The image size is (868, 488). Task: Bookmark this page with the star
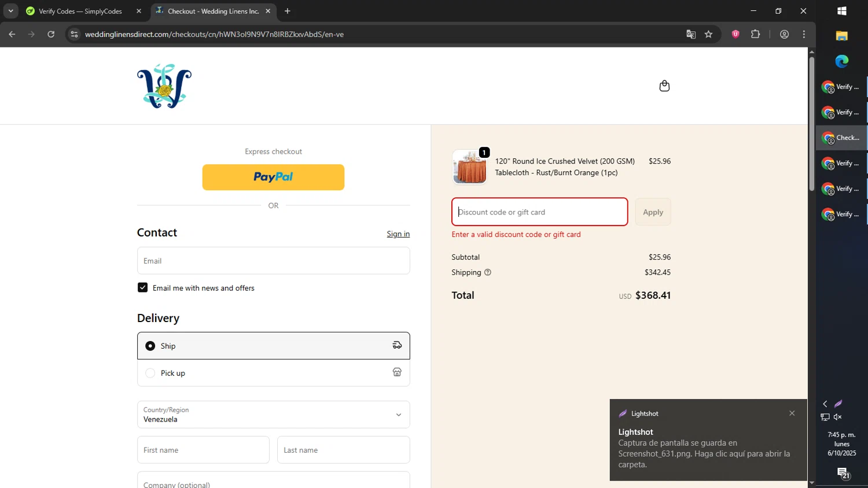coord(708,34)
